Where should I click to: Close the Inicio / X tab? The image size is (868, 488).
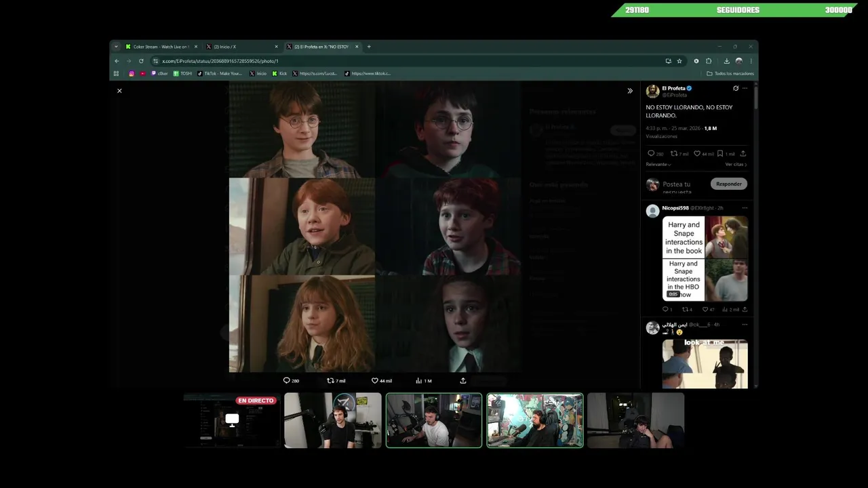276,47
